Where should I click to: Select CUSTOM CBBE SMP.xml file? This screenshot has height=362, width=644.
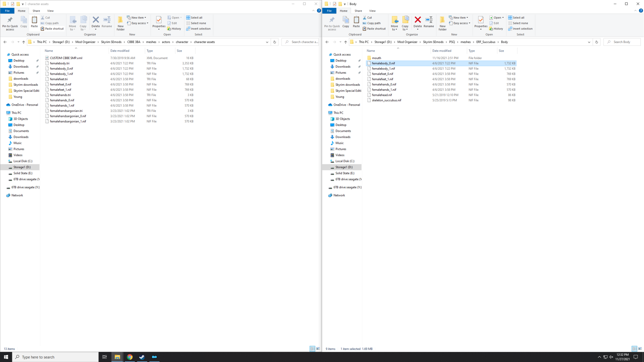tap(66, 58)
